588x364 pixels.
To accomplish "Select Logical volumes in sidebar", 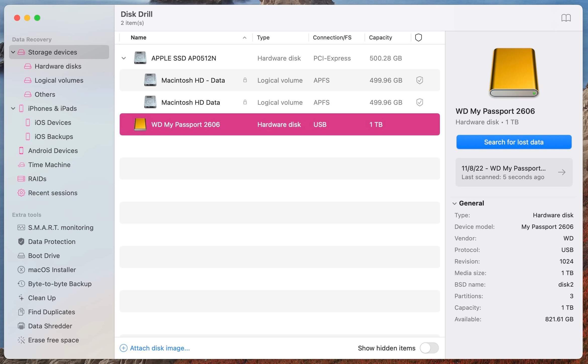I will coord(54,80).
